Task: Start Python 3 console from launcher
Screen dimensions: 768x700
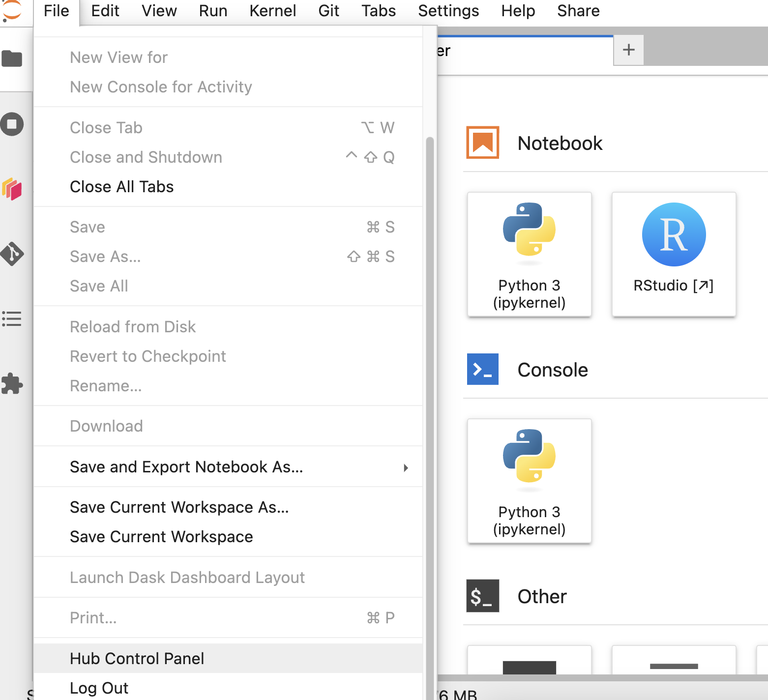Action: (x=529, y=481)
